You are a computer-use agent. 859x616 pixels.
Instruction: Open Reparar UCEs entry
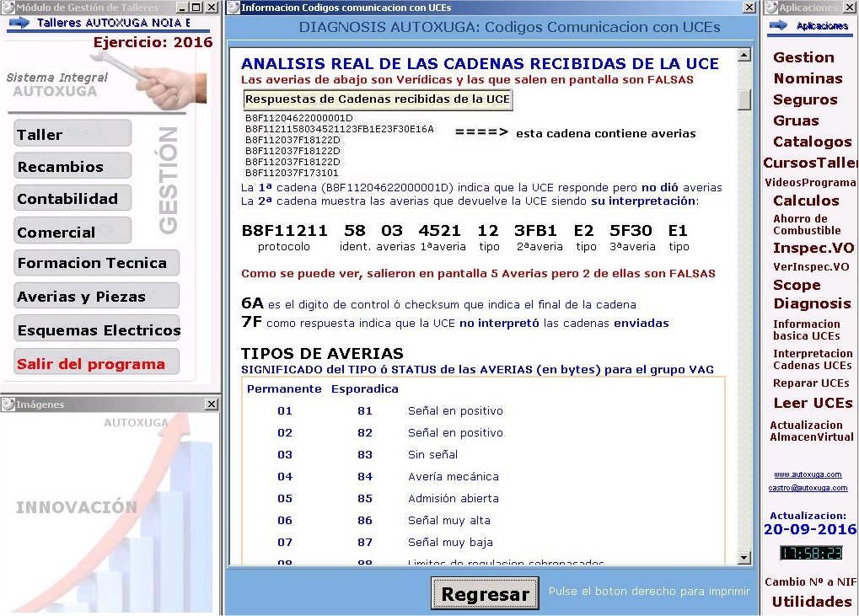pyautogui.click(x=811, y=383)
